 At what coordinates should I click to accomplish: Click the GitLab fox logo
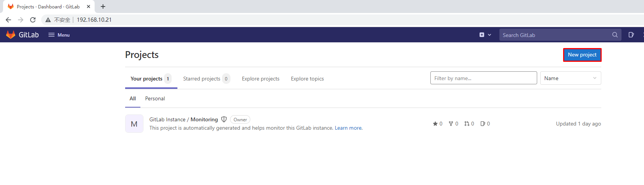tap(11, 35)
